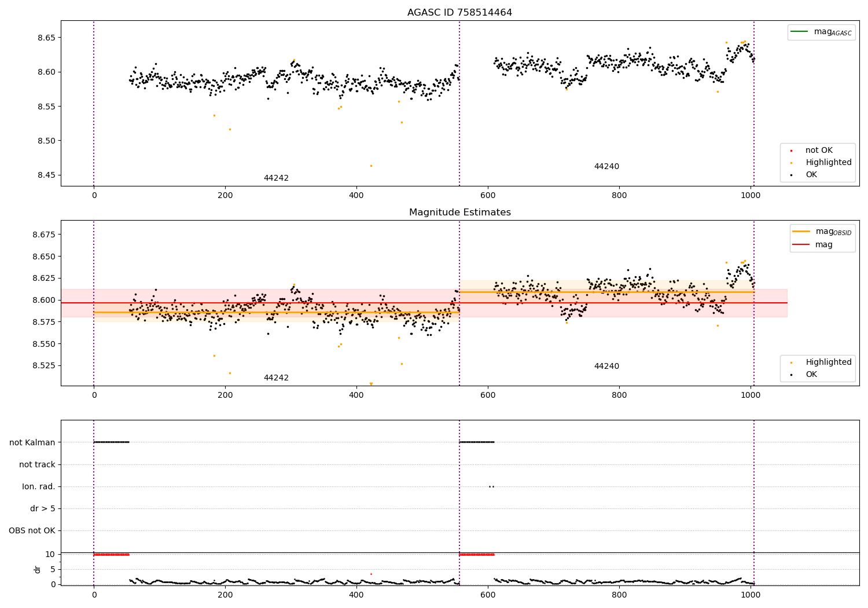Select 'OK' legend entry in top plot

811,175
